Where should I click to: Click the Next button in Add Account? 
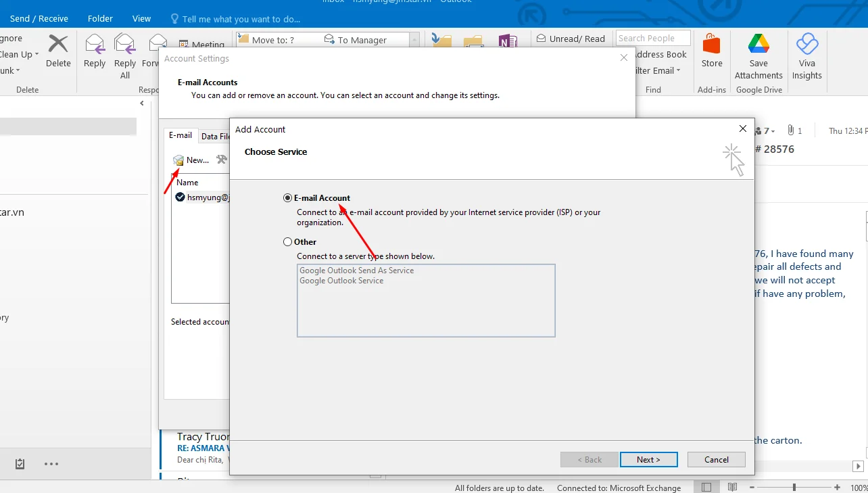(648, 460)
